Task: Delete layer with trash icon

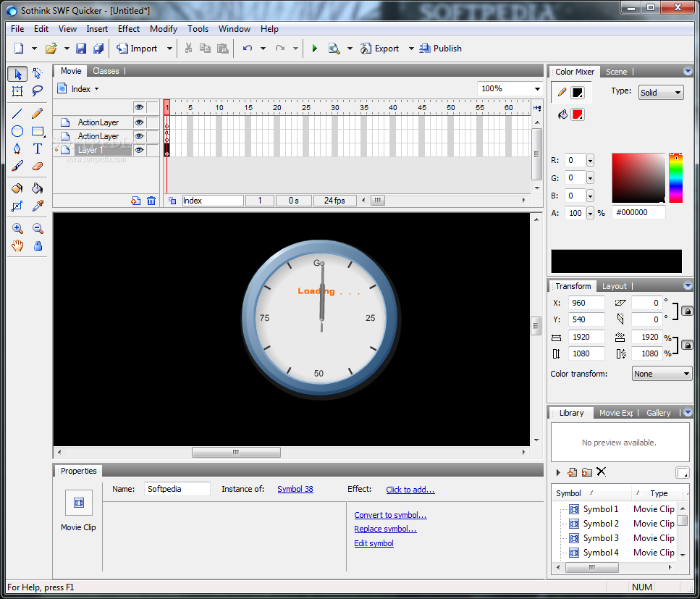Action: click(151, 201)
